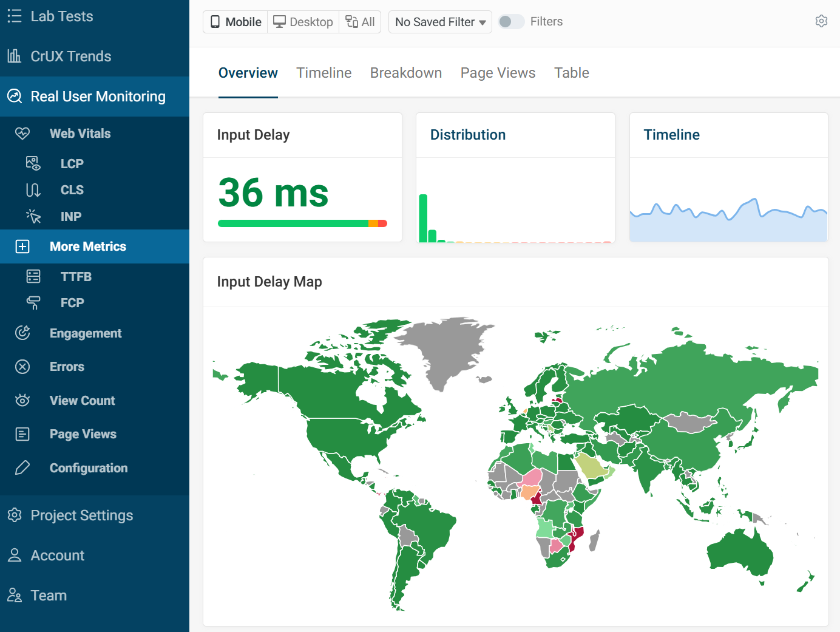Expand the More Metrics section
840x632 pixels.
[88, 246]
